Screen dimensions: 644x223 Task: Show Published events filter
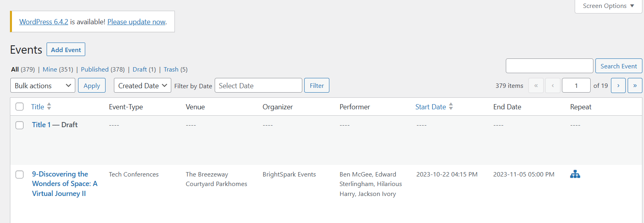(94, 69)
